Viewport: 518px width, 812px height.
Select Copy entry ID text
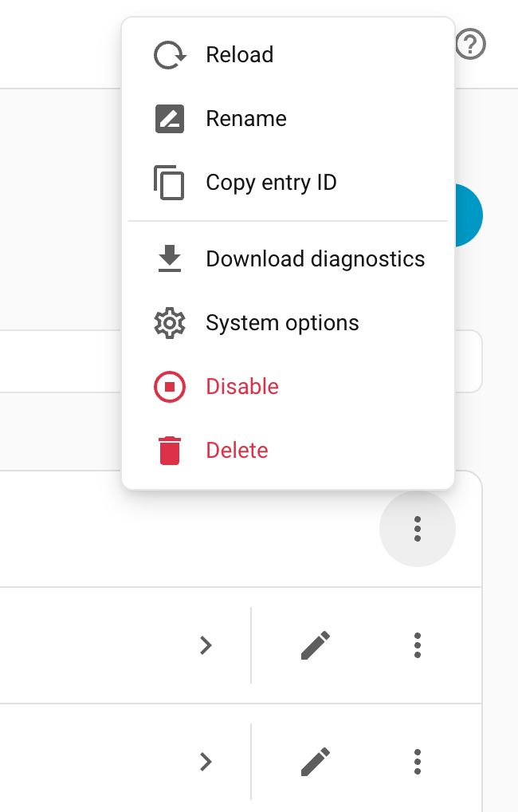click(271, 183)
